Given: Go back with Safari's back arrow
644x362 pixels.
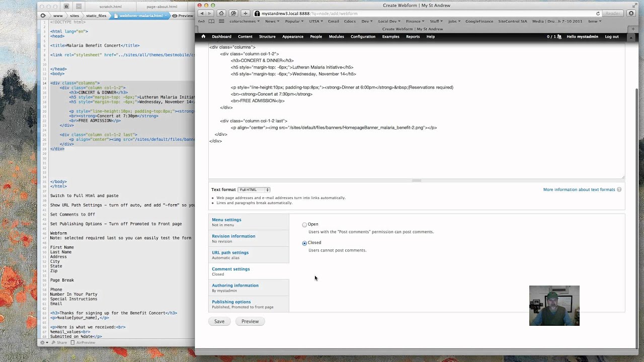Looking at the screenshot, I should (202, 14).
